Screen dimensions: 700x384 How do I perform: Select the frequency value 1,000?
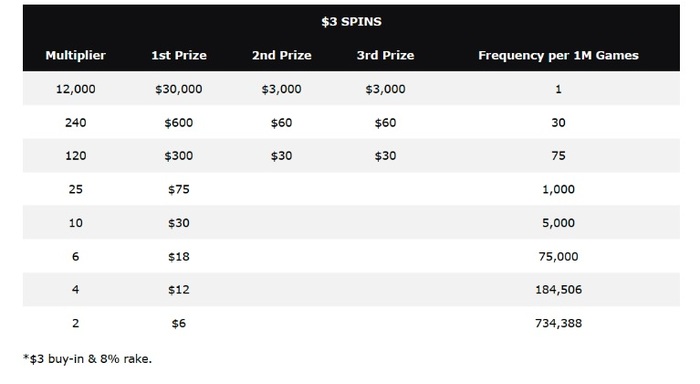coord(558,189)
